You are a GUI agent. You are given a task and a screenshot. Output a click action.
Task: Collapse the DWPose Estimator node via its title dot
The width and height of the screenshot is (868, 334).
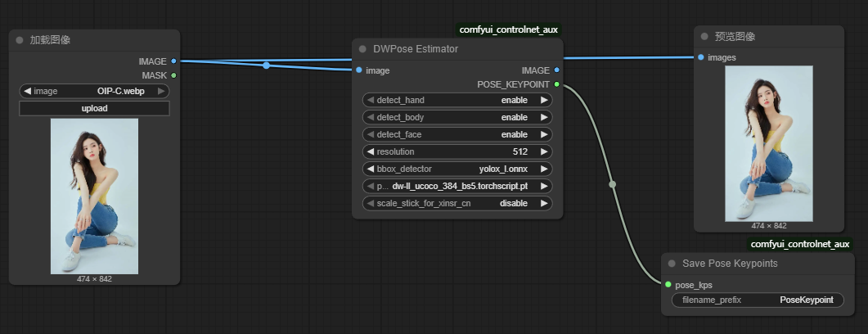pyautogui.click(x=362, y=49)
